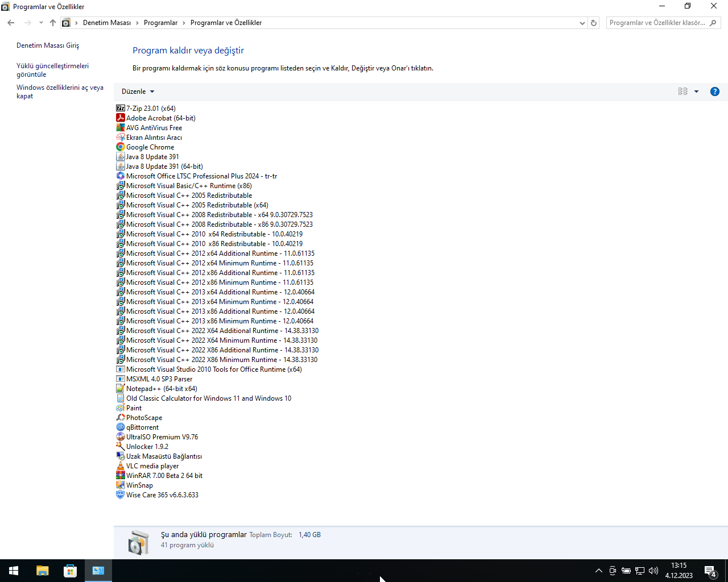The height and width of the screenshot is (582, 728).
Task: Open File Explorer from the taskbar
Action: coord(43,571)
